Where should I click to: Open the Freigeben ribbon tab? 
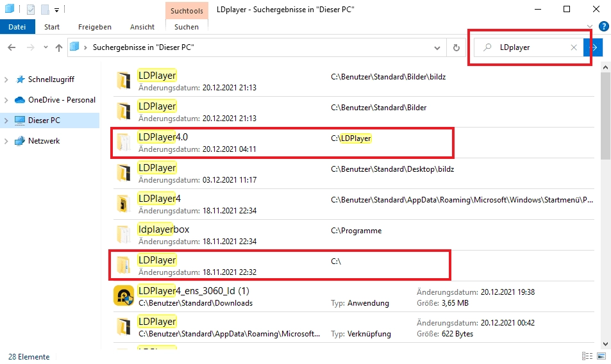click(x=95, y=27)
